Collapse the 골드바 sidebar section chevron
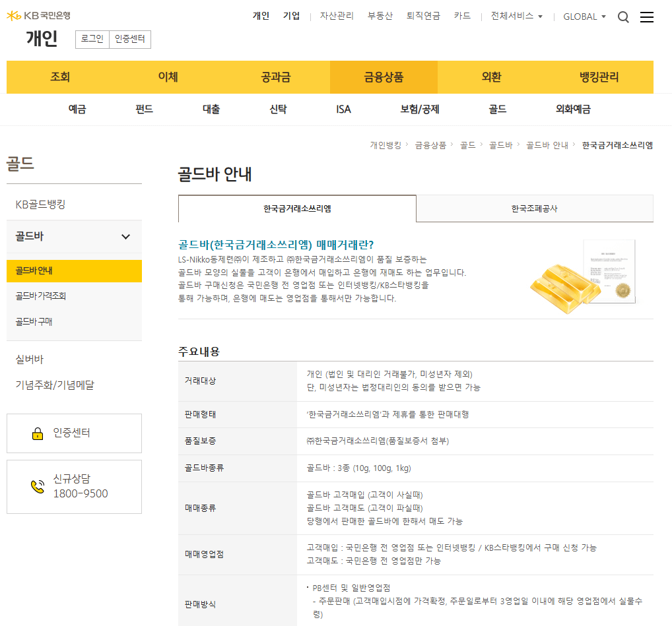Screen dimensions: 672x626 (125, 236)
